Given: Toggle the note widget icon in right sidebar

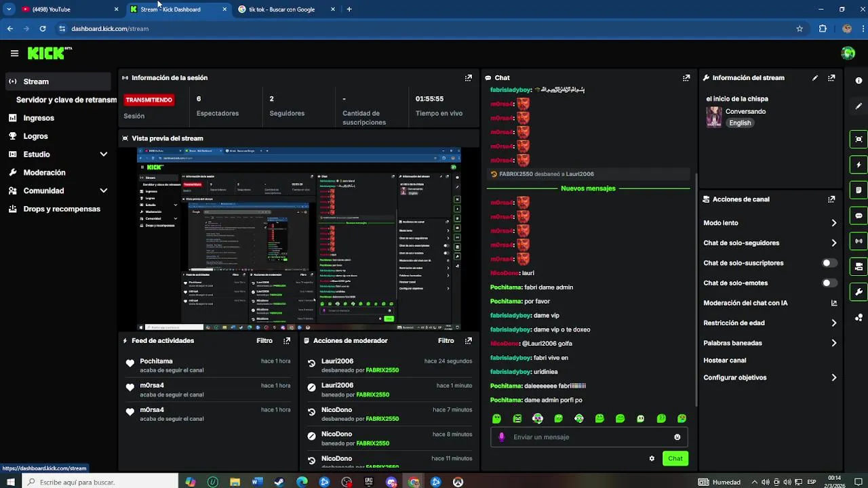Looking at the screenshot, I should coord(859,190).
